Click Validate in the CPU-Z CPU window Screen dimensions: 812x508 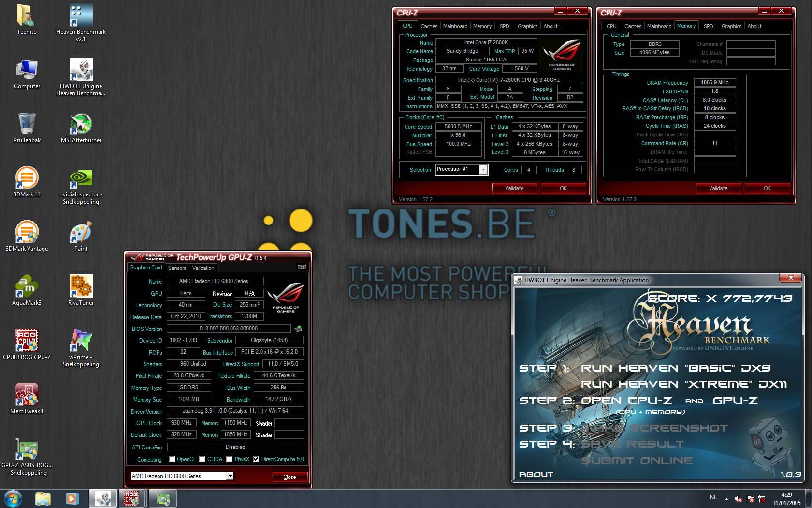pos(514,188)
